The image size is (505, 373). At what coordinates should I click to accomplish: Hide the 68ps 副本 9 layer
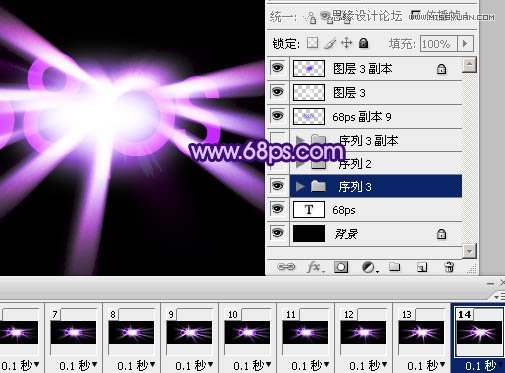pos(277,116)
